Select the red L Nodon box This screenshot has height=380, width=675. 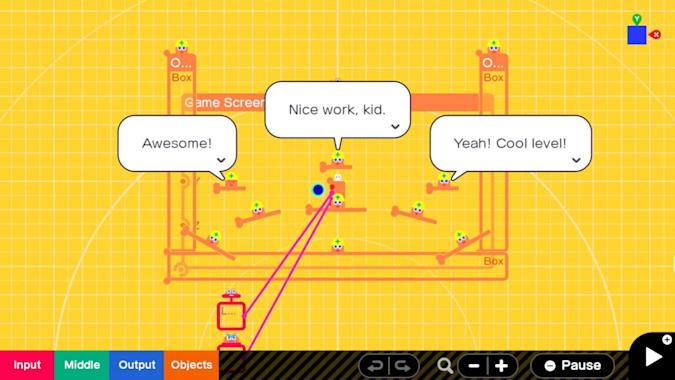231,316
